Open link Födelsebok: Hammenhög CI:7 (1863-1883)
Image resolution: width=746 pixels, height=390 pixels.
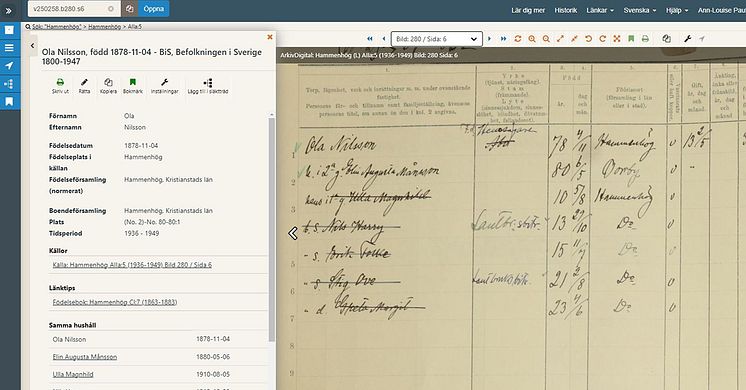(x=115, y=302)
